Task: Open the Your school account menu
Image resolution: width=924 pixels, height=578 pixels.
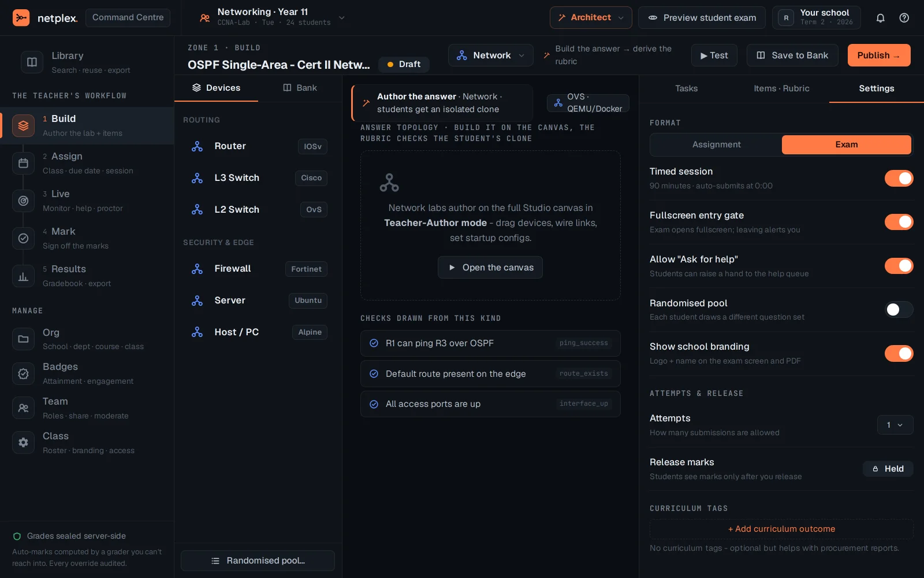Action: coord(817,18)
